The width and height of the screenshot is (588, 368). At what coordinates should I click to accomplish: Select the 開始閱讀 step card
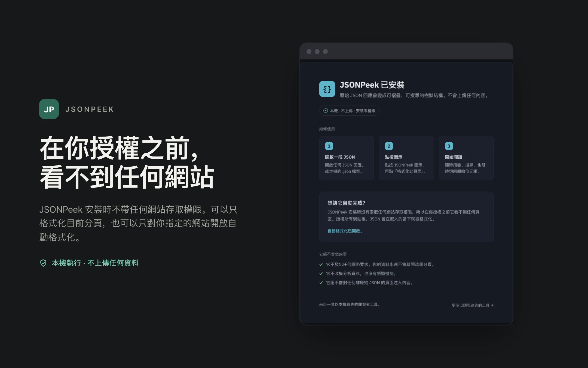(466, 158)
